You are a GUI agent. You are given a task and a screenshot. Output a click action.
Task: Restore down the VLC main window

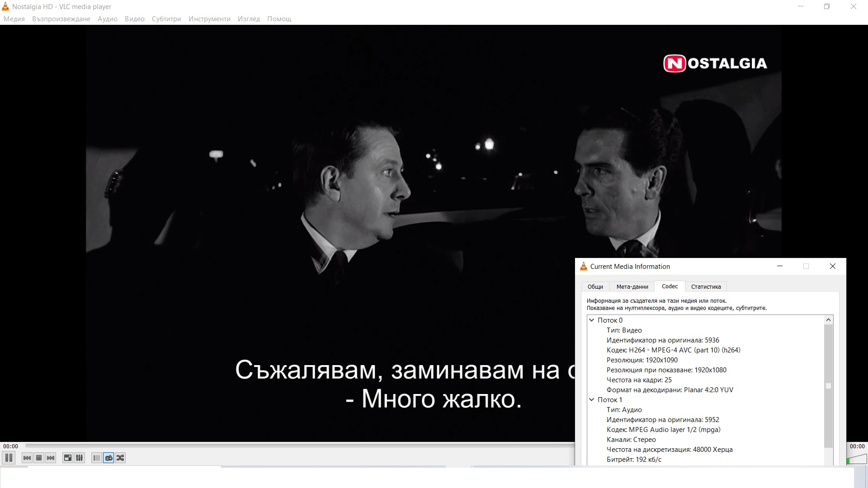coord(827,7)
